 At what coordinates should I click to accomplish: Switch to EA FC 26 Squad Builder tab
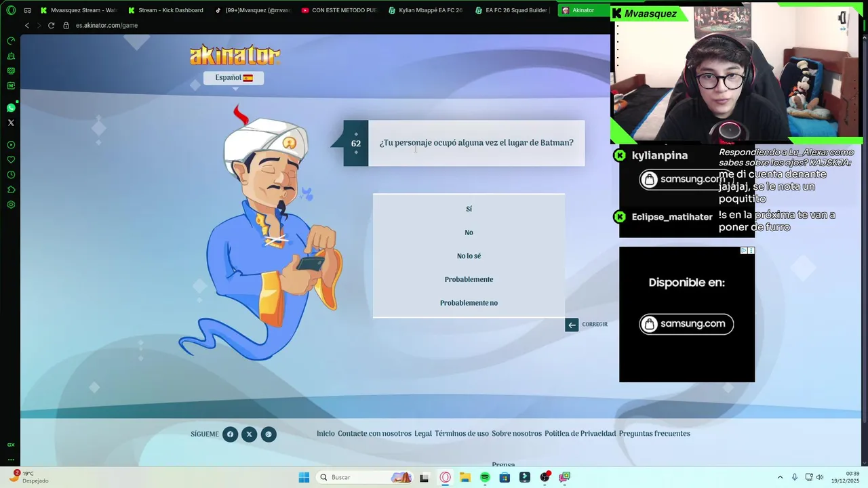coord(513,10)
